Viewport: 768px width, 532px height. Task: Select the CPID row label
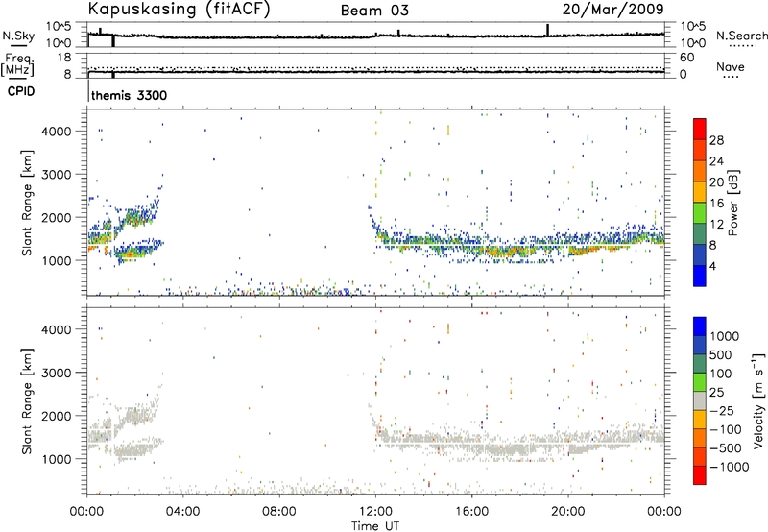tap(21, 91)
